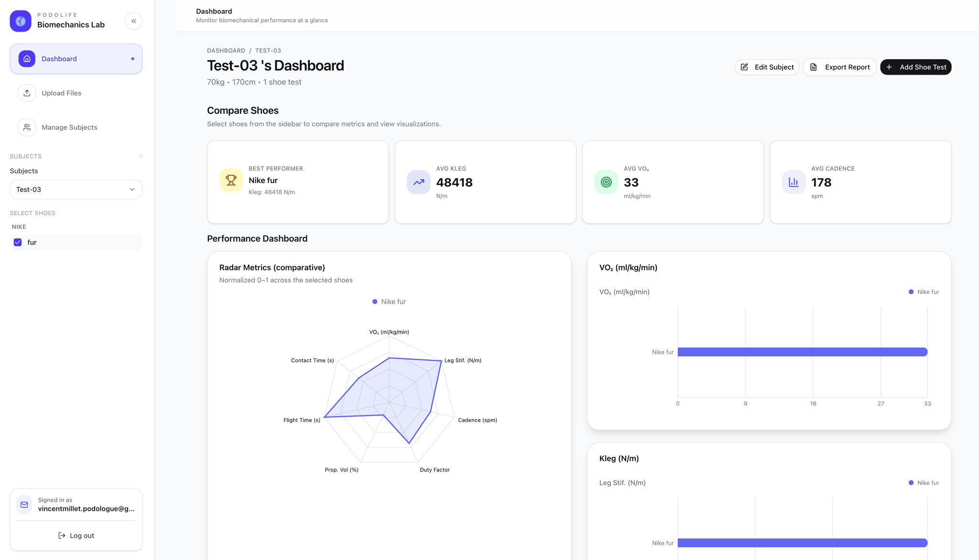The image size is (979, 560).
Task: Click the Add Shoe Test button
Action: (x=915, y=67)
